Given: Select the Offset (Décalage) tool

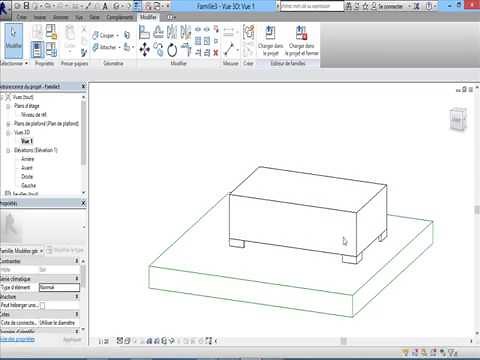Looking at the screenshot, I should [x=158, y=32].
